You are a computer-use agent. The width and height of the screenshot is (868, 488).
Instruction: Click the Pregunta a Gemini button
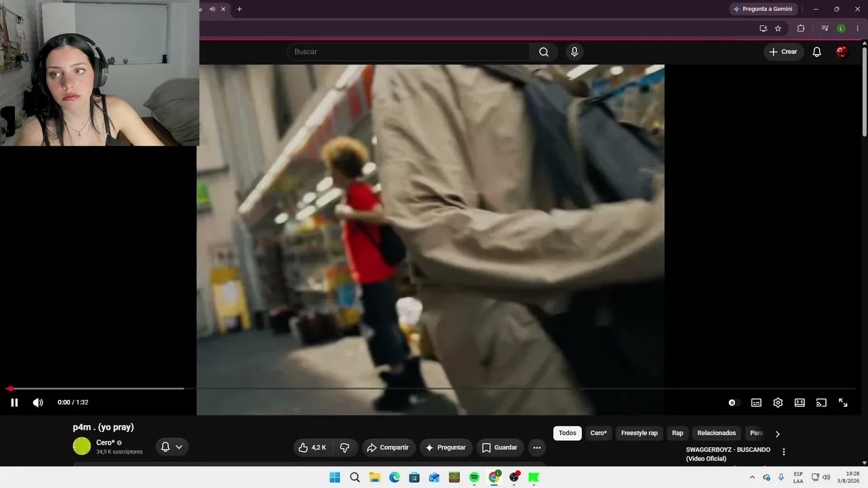tap(763, 9)
